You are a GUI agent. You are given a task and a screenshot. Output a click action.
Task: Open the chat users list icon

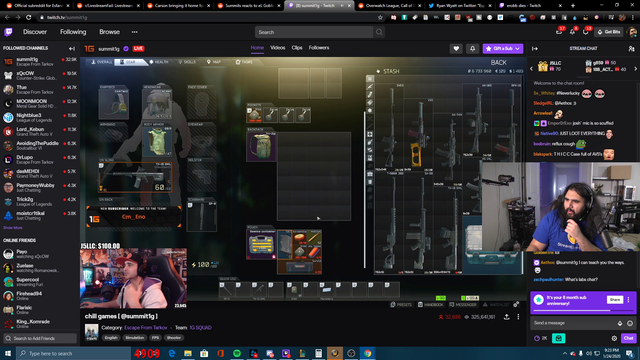[x=631, y=49]
